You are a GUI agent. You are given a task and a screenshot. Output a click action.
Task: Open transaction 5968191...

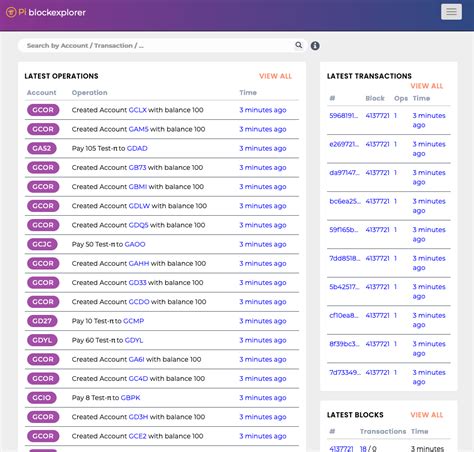343,116
